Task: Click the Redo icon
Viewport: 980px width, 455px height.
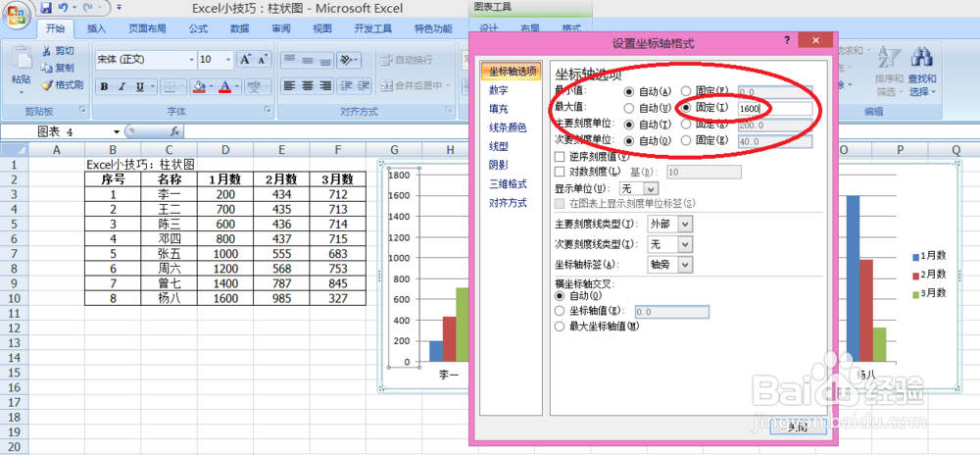Action: [88, 8]
